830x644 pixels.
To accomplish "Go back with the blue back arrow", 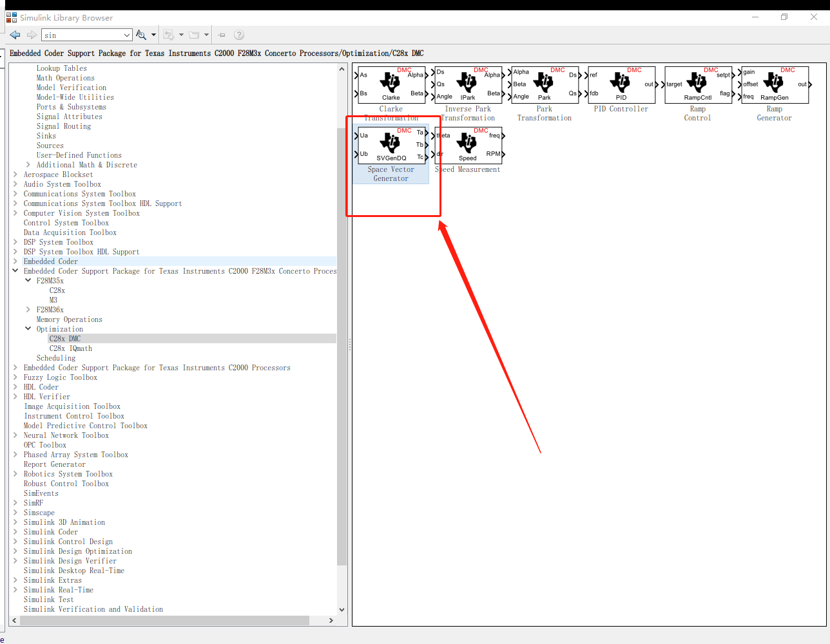I will pyautogui.click(x=15, y=35).
